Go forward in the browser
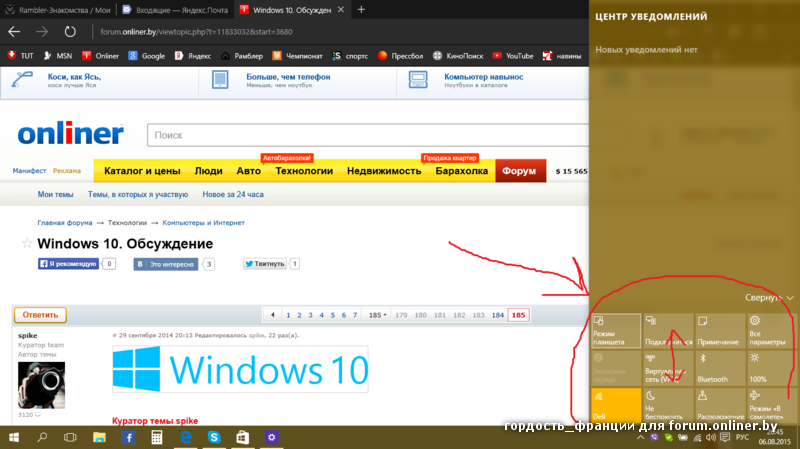This screenshot has height=449, width=800. pos(42,32)
